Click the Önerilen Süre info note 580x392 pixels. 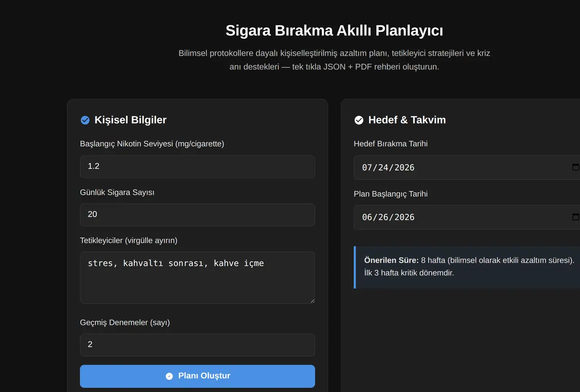(x=467, y=267)
